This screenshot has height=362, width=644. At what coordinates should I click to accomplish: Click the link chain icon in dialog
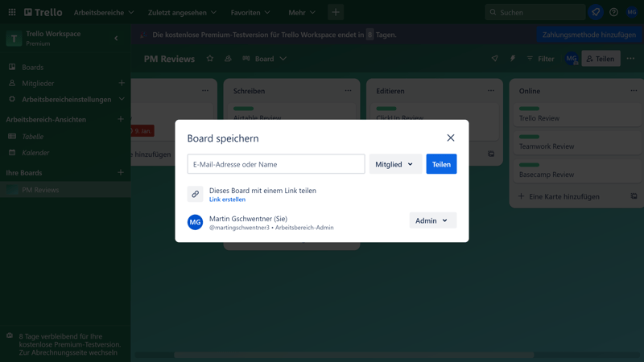(x=195, y=194)
